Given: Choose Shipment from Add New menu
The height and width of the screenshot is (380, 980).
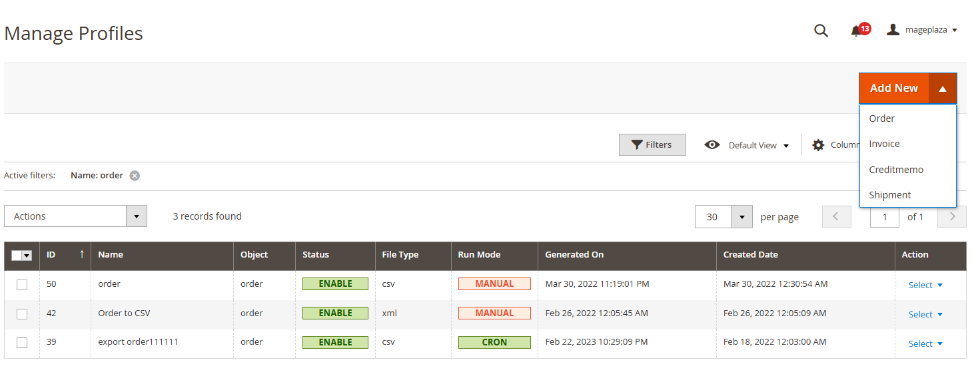Looking at the screenshot, I should click(x=889, y=195).
